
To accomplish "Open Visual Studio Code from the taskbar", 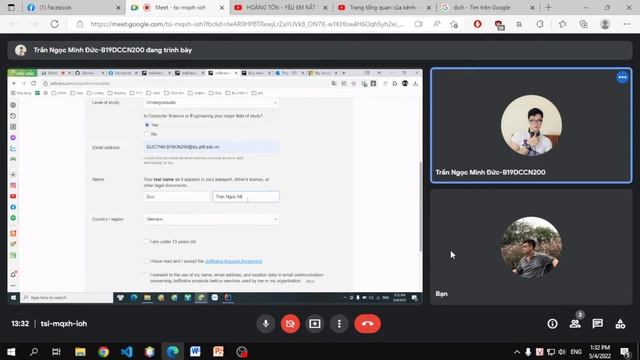I will (127, 351).
